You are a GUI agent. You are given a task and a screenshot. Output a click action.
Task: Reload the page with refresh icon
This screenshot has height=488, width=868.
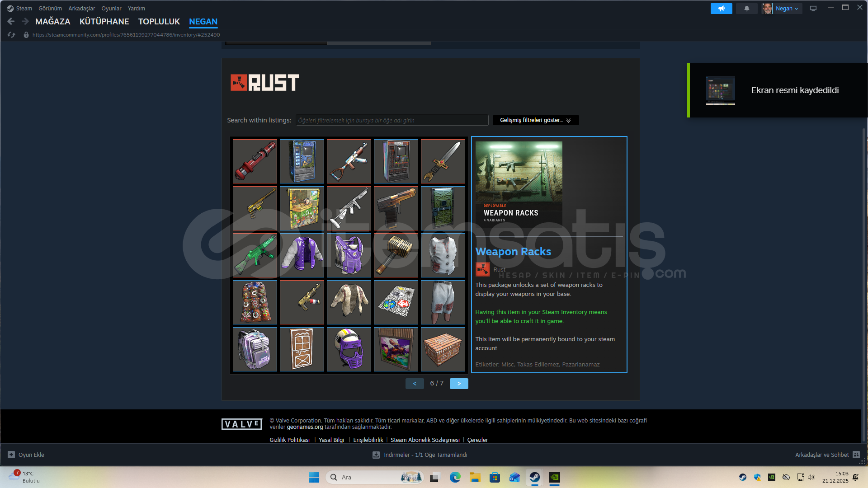click(11, 35)
